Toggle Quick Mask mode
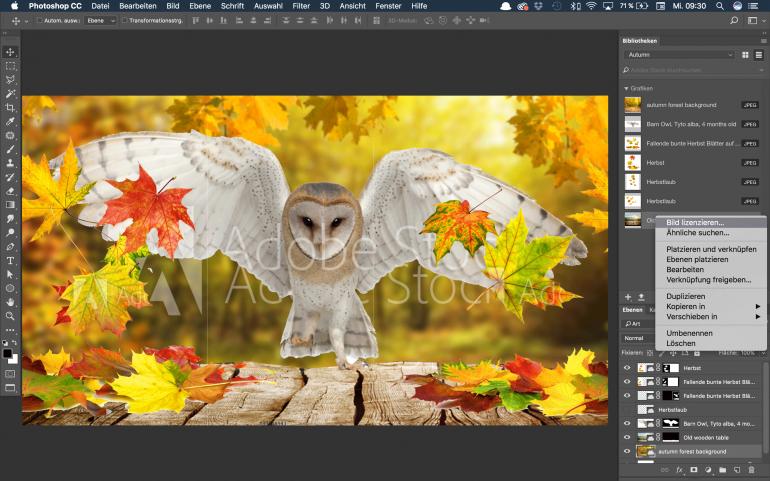Screen dimensions: 770x481 click(x=10, y=374)
